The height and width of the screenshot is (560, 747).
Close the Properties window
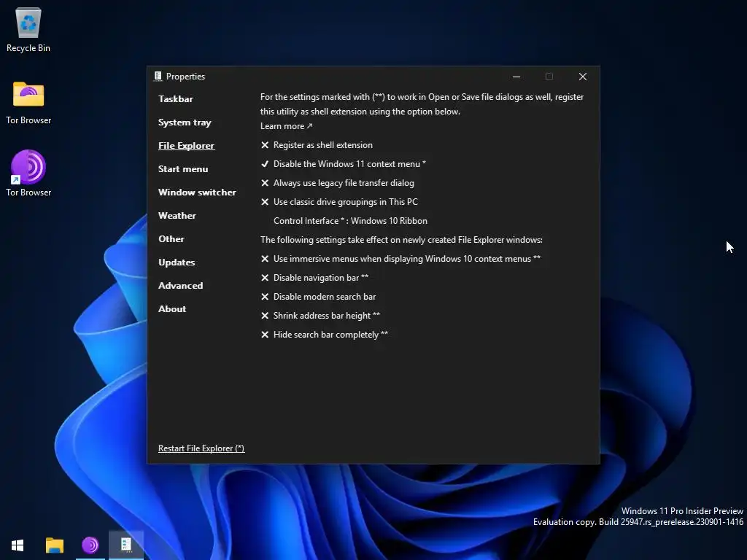583,76
